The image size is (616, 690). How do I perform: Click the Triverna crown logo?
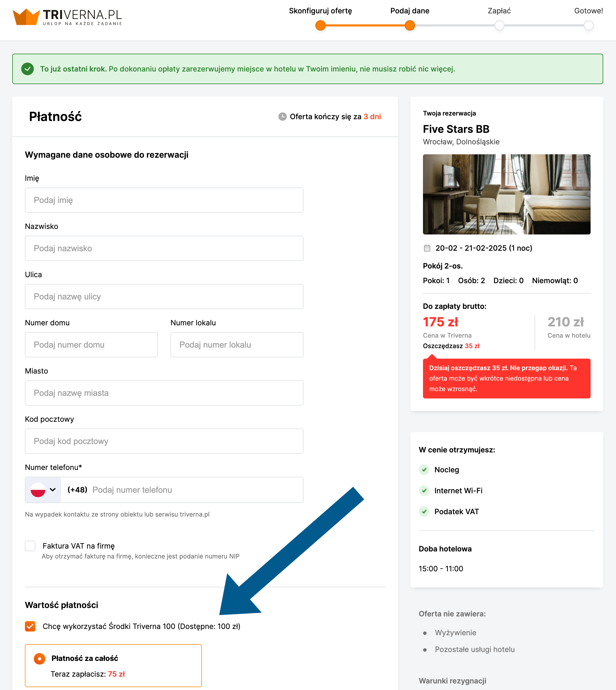click(26, 17)
